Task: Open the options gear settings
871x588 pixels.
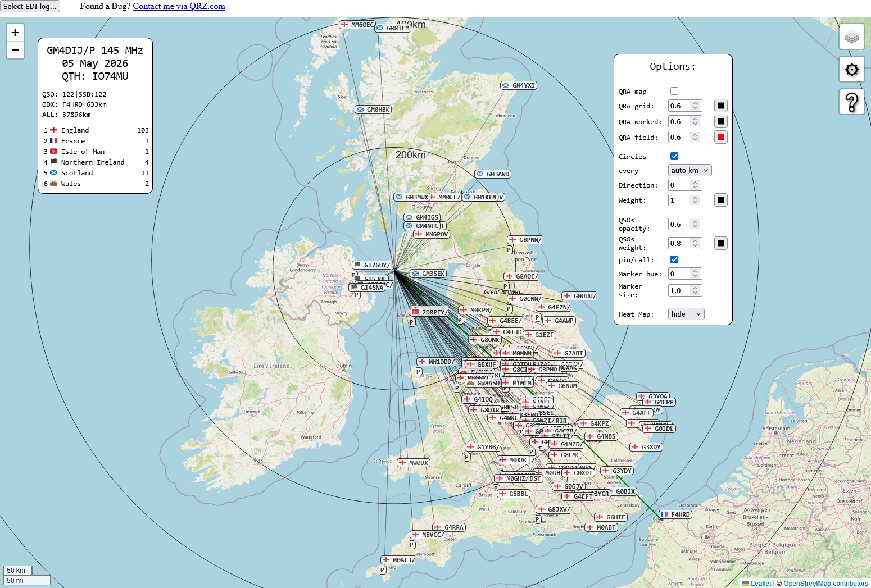Action: [x=852, y=70]
